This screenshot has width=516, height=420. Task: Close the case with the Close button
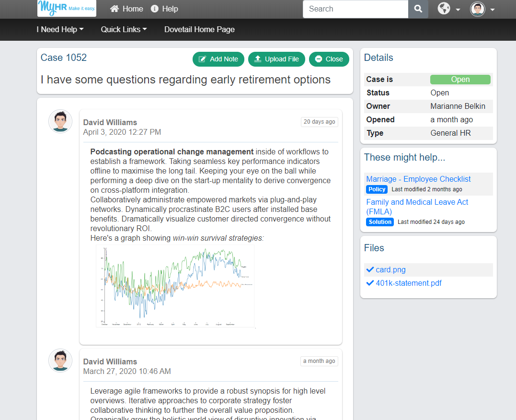(329, 59)
